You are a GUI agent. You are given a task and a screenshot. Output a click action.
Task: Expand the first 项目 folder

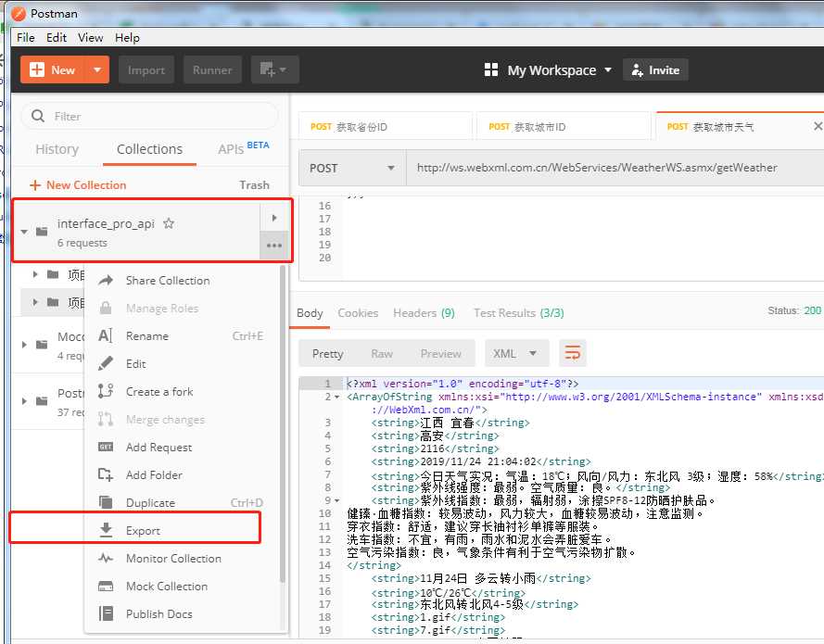click(35, 274)
